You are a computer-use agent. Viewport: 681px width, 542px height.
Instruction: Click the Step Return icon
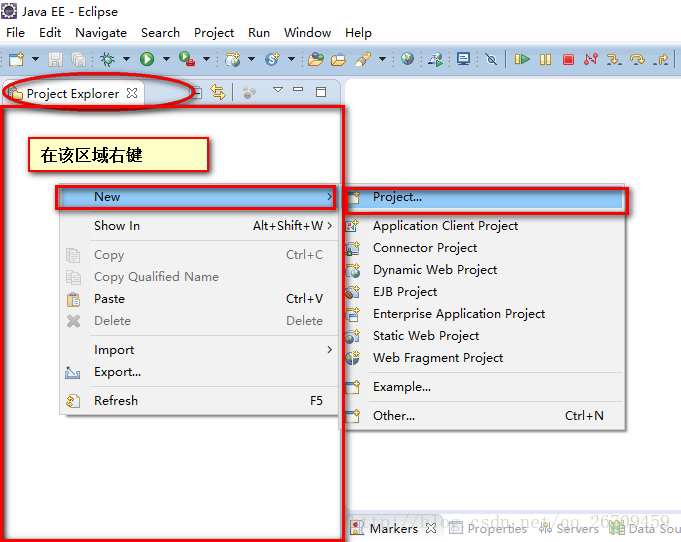(x=661, y=59)
